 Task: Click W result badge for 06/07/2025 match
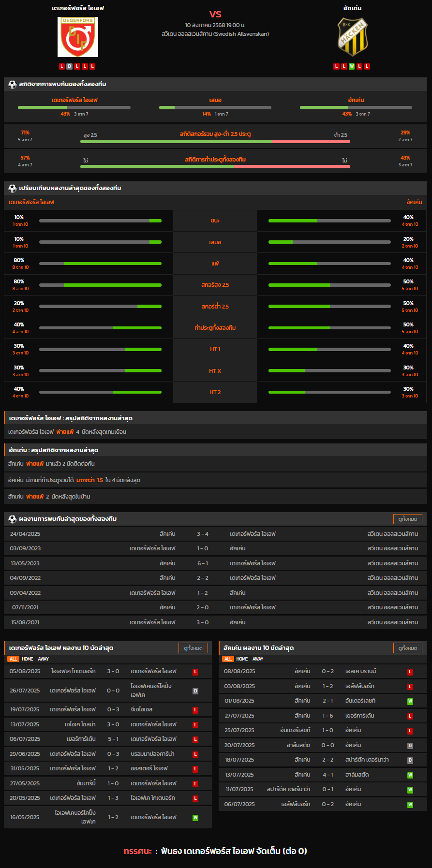[x=410, y=805]
